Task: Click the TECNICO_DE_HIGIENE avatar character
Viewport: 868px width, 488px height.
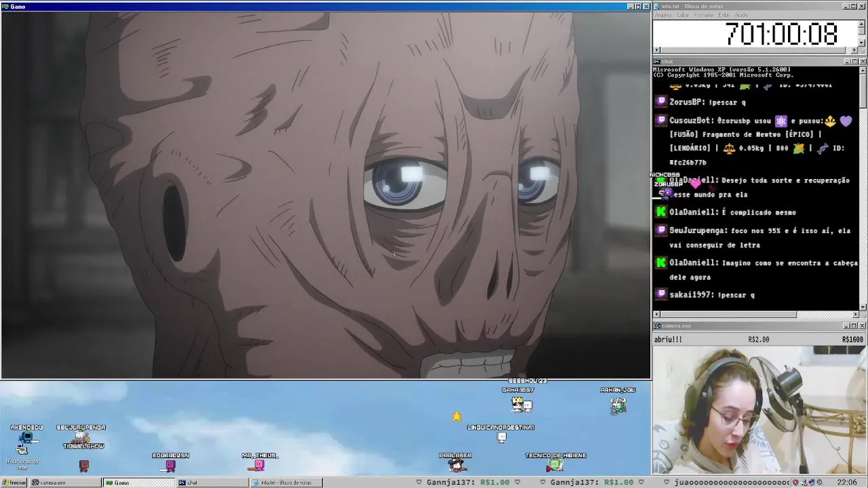Action: [555, 465]
